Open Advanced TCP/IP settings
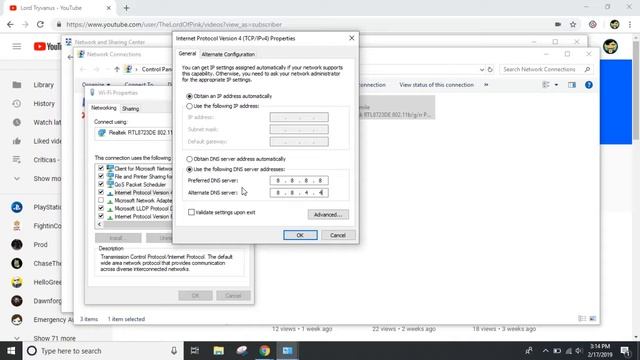This screenshot has width=640, height=360. coord(328,215)
